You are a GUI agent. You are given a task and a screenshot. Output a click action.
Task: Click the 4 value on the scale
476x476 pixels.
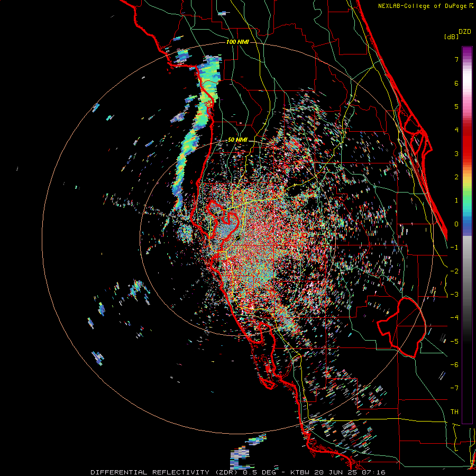(x=456, y=130)
